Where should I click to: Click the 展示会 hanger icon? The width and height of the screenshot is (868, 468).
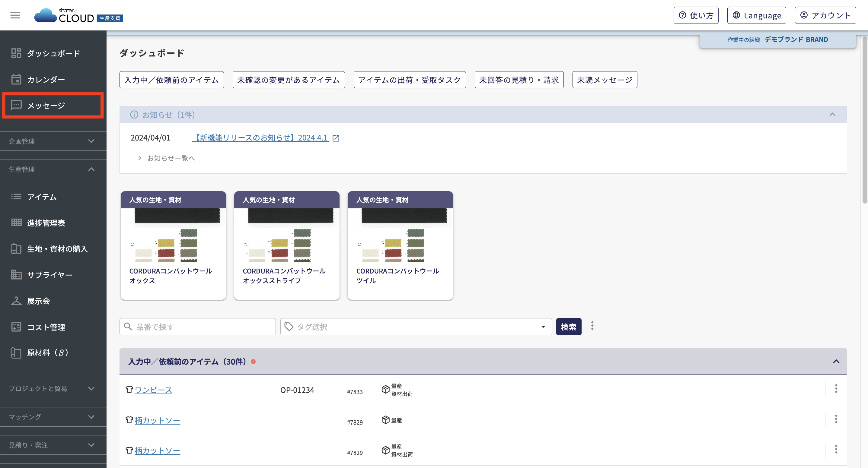[x=16, y=301]
